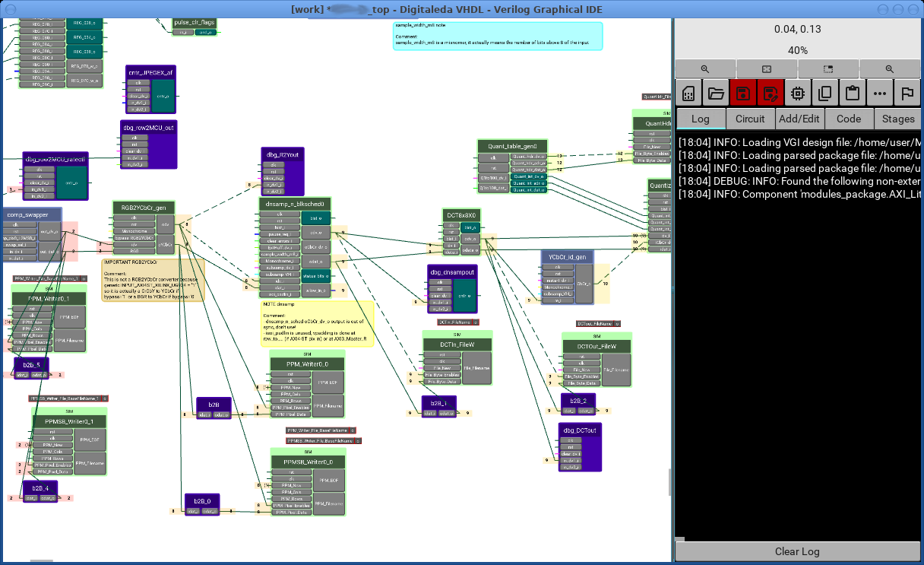Image resolution: width=924 pixels, height=565 pixels.
Task: Click the canvas horizontal scrollbar thumb
Action: 41,562
